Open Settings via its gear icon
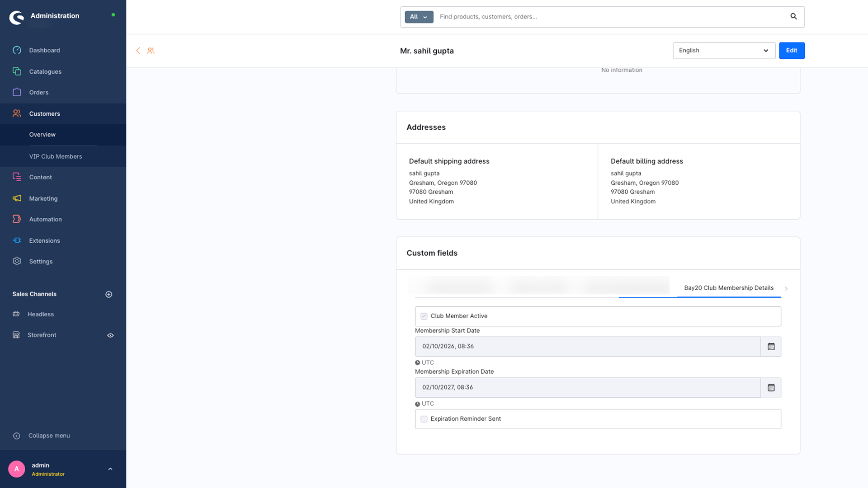 pyautogui.click(x=17, y=261)
